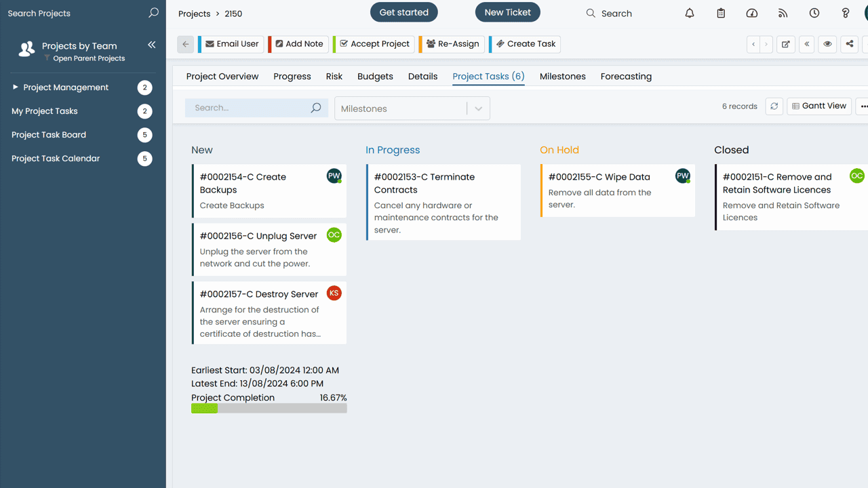Open Project Task Calendar in sidebar
The image size is (868, 488).
coord(56,159)
